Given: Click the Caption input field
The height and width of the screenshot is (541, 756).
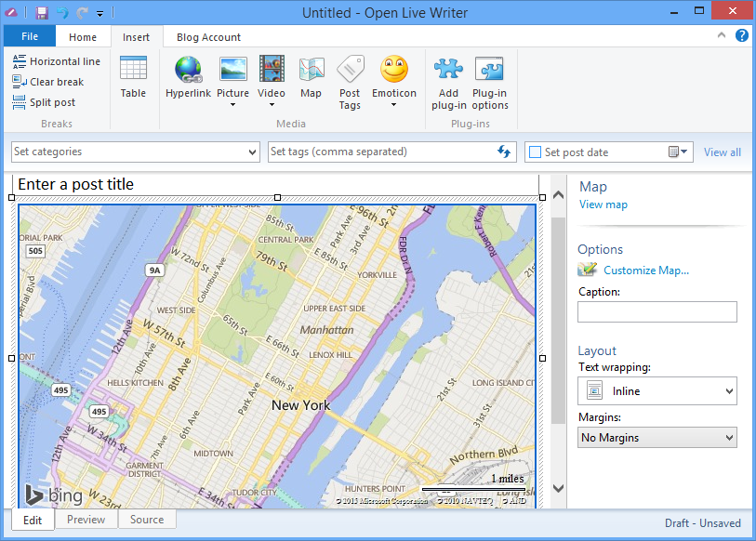Looking at the screenshot, I should coord(657,311).
